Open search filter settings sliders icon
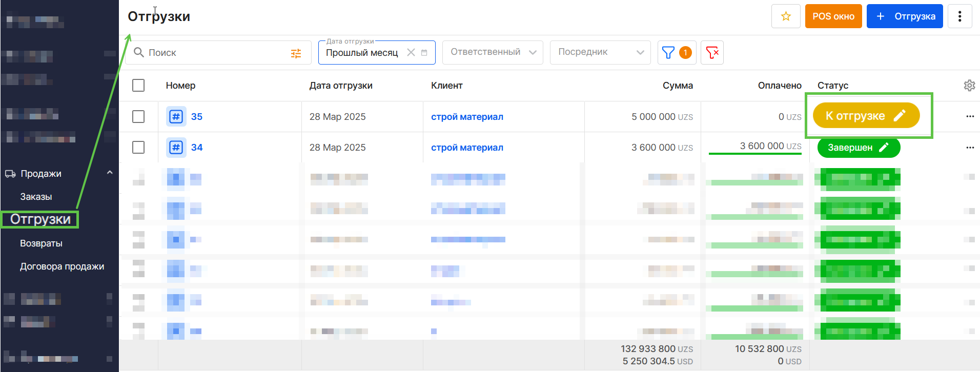 (296, 53)
